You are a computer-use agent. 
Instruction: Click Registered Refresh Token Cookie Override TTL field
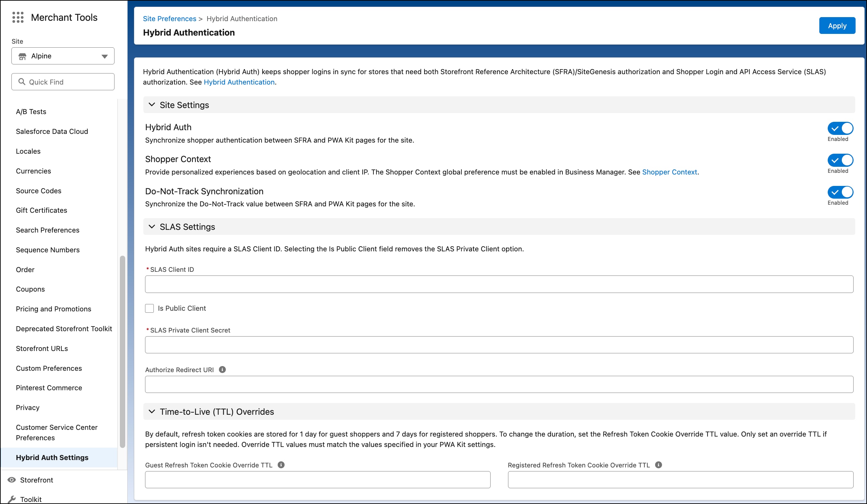click(x=681, y=480)
